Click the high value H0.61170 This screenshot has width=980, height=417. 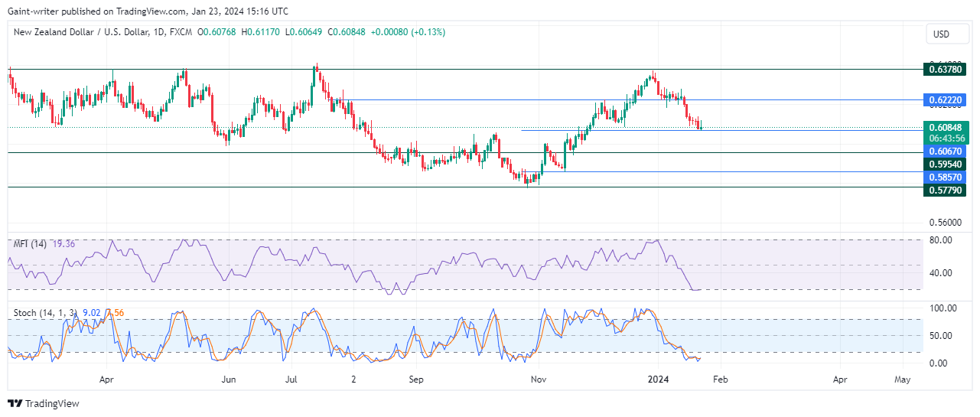pos(262,32)
